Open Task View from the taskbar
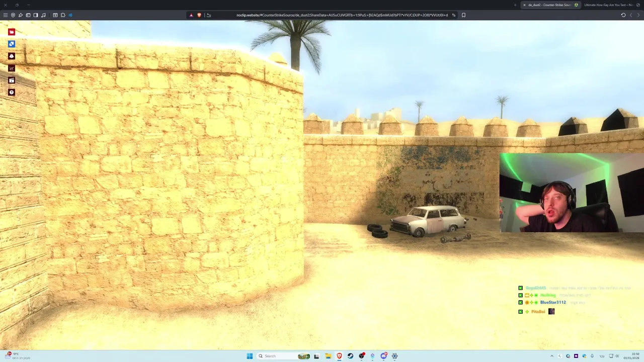 pos(316,356)
